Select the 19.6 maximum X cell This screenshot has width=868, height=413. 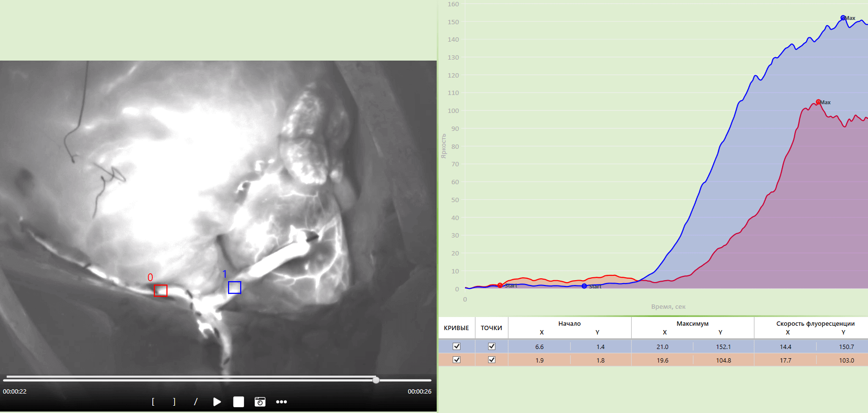click(662, 360)
